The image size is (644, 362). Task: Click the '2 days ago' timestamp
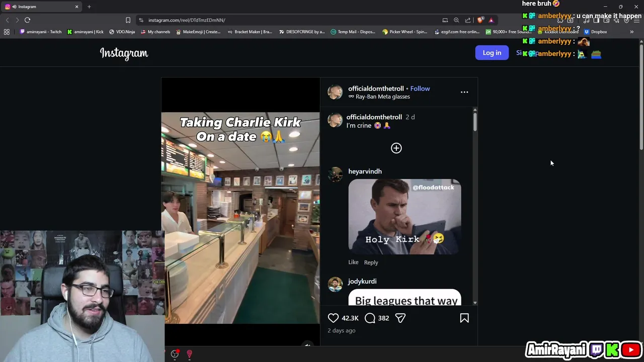point(342,330)
